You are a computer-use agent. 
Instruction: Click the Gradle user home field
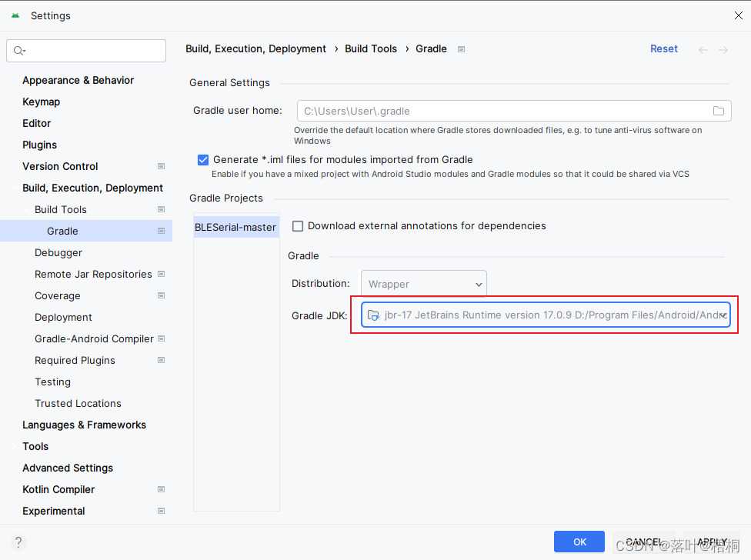point(514,111)
